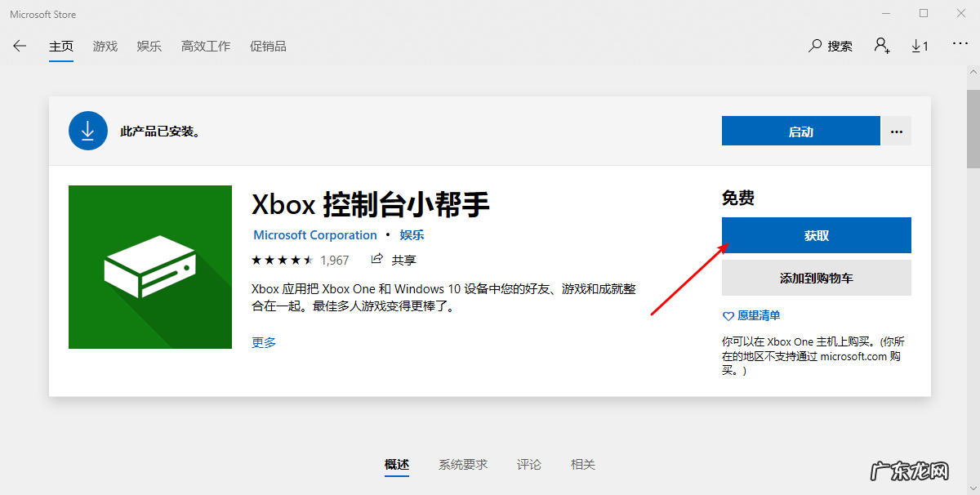Open the 促销品 menu item
980x495 pixels.
click(x=268, y=46)
